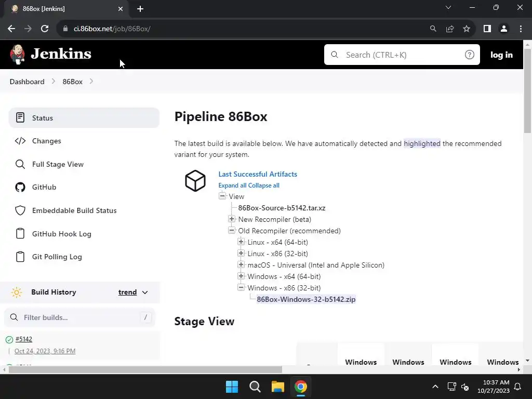Click the Git Polling Log clipboard icon

(20, 257)
